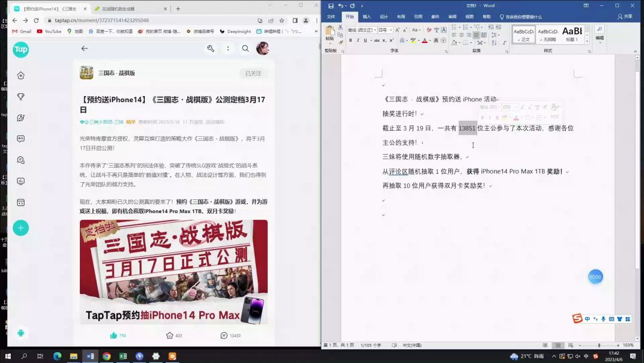This screenshot has width=644, height=363.
Task: Adjust the Word zoom slider
Action: tap(599, 345)
